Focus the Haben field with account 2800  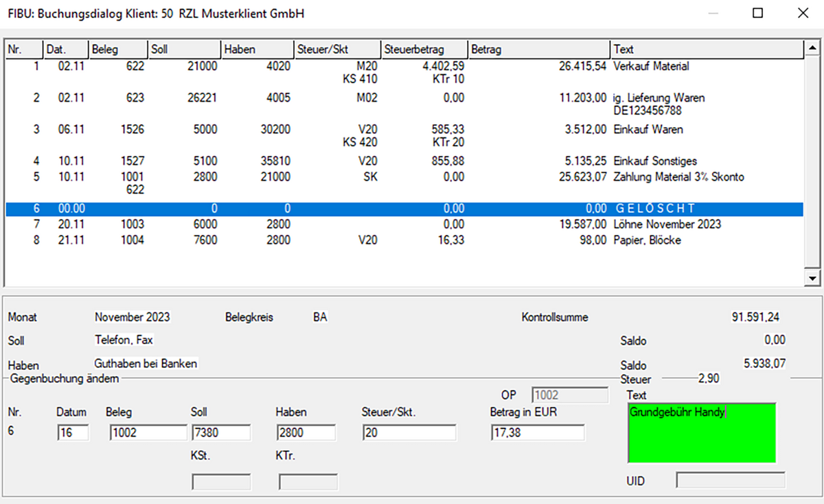[x=306, y=433]
